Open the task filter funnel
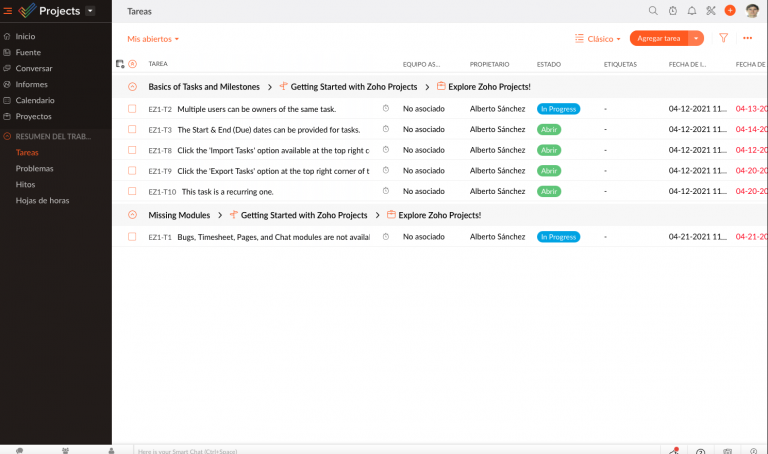This screenshot has height=454, width=768. pos(723,38)
